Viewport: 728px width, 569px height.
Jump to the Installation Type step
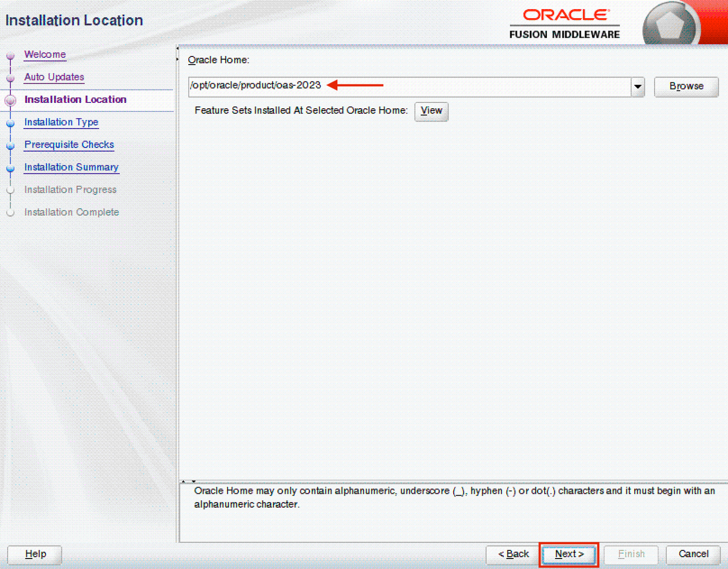coord(61,122)
